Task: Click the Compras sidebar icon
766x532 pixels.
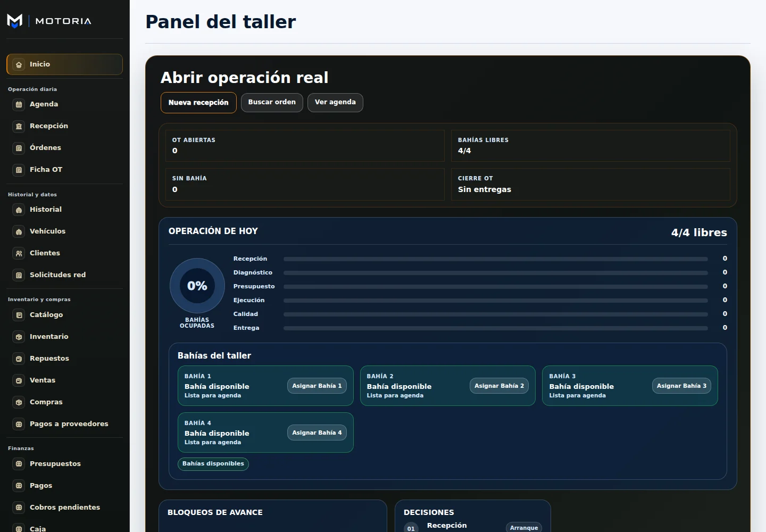Action: click(19, 402)
